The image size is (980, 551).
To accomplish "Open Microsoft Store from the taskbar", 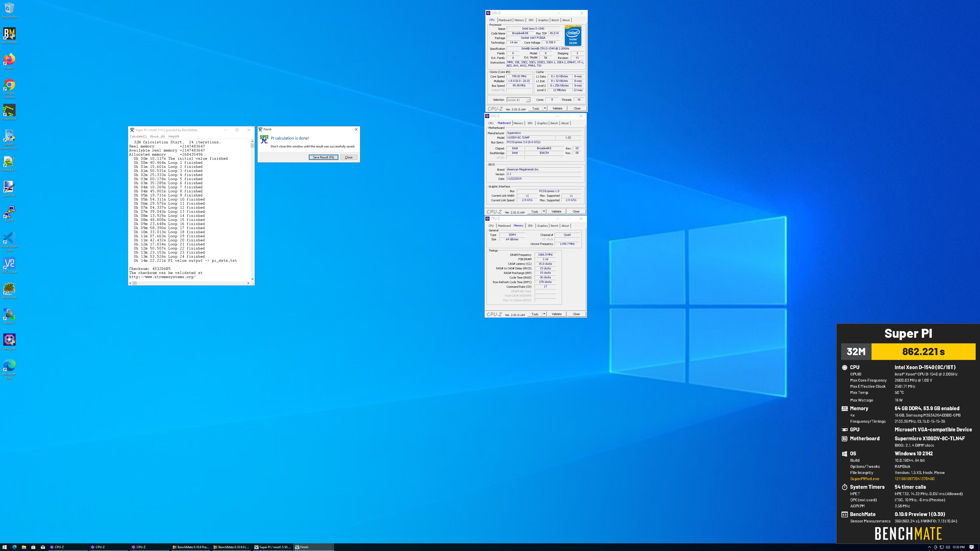I will (x=33, y=547).
